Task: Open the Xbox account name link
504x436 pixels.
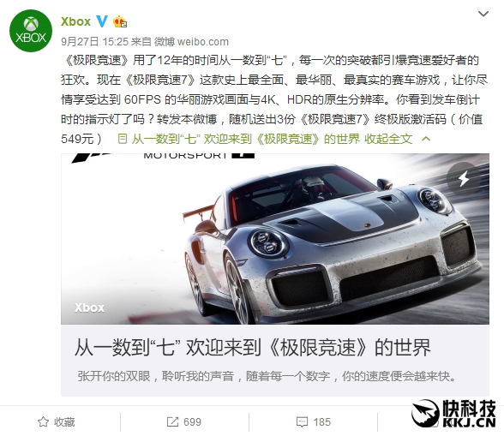Action: pos(75,21)
